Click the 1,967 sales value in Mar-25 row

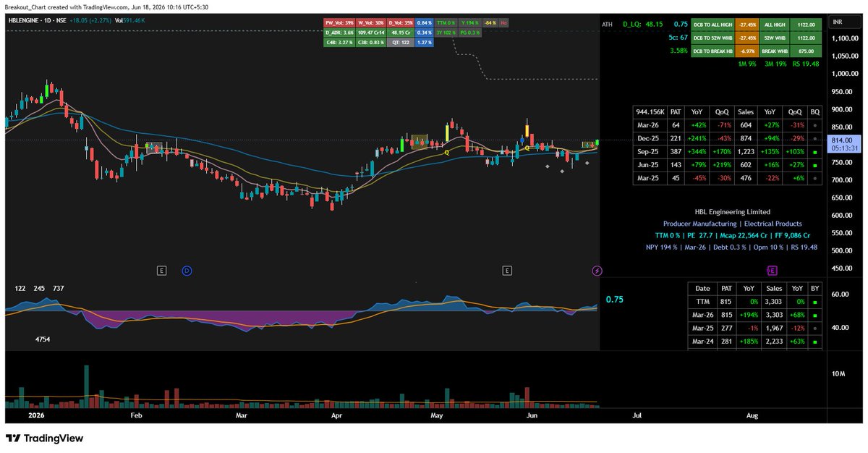[x=775, y=328]
